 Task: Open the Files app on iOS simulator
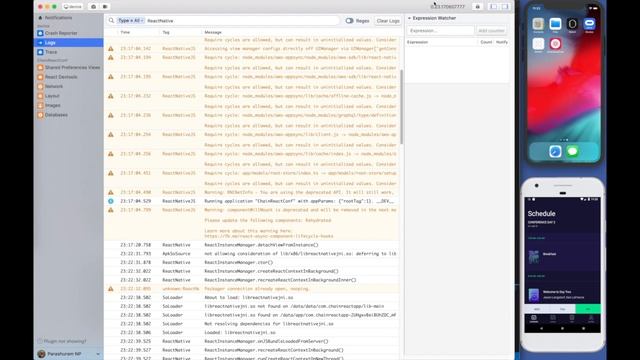[555, 24]
